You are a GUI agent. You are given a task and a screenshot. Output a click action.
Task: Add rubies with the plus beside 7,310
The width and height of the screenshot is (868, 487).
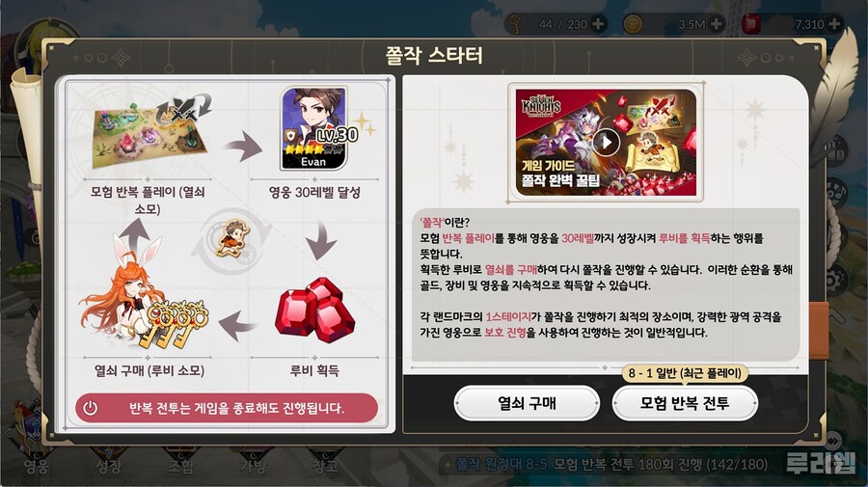pos(834,24)
